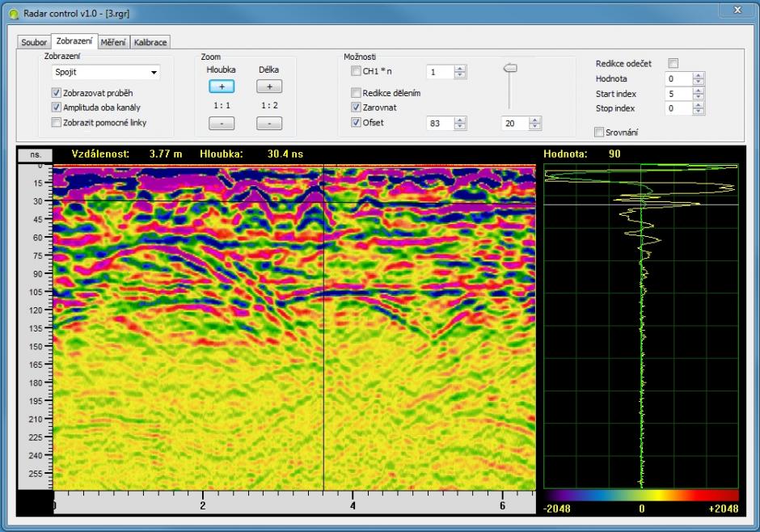This screenshot has width=760, height=532.
Task: Click the Hloubka zoom-out minus button
Action: click(x=221, y=123)
